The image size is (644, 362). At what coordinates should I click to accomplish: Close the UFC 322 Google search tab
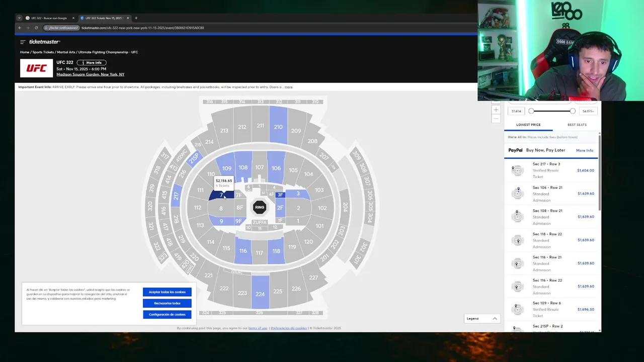tap(73, 18)
